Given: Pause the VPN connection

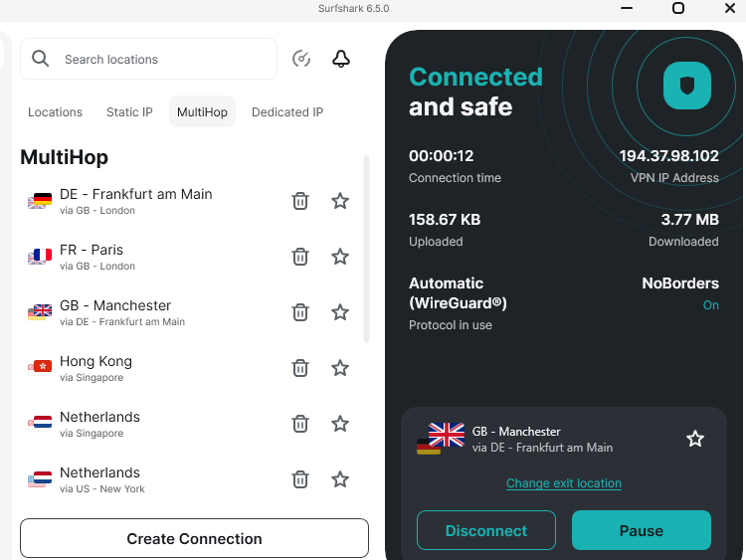Looking at the screenshot, I should pyautogui.click(x=642, y=530).
